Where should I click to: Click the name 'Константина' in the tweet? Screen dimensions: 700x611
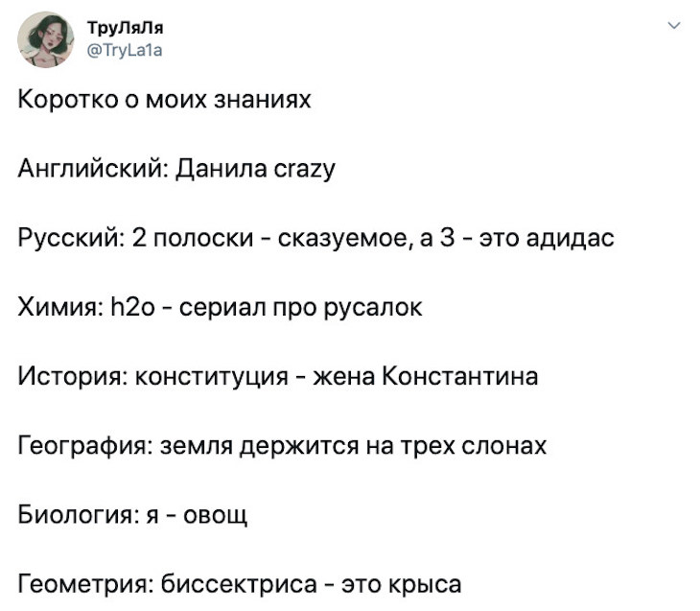460,376
